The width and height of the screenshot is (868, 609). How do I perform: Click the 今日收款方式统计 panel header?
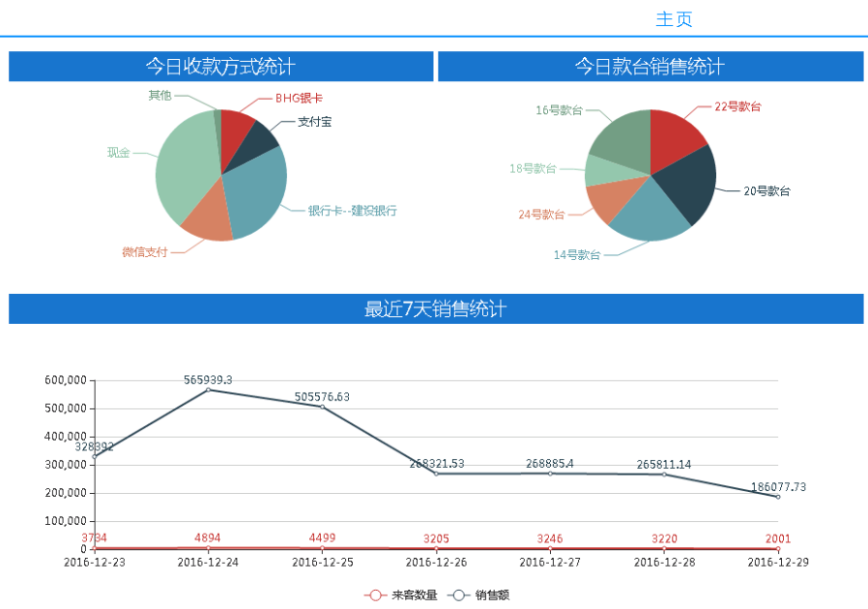coord(221,67)
